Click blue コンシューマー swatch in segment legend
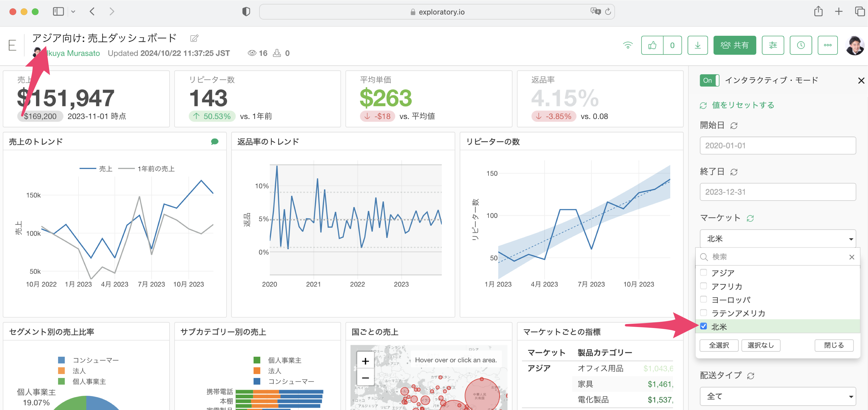This screenshot has height=410, width=868. click(x=61, y=360)
